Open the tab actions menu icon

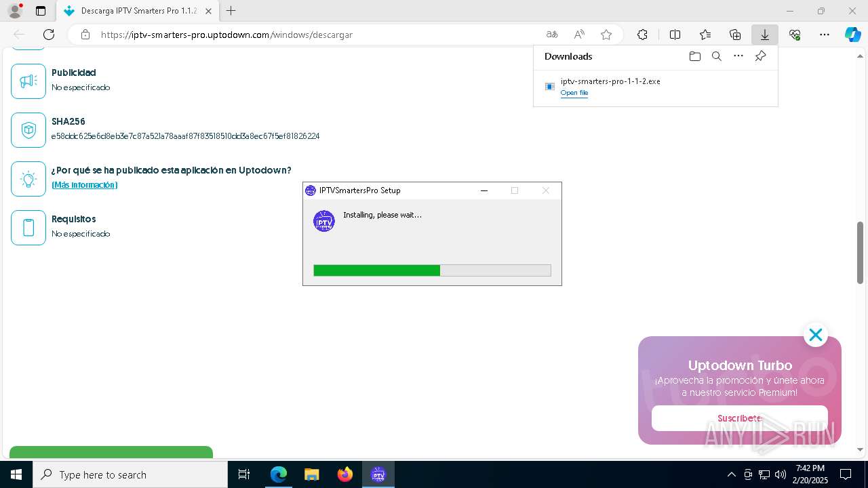coord(41,11)
